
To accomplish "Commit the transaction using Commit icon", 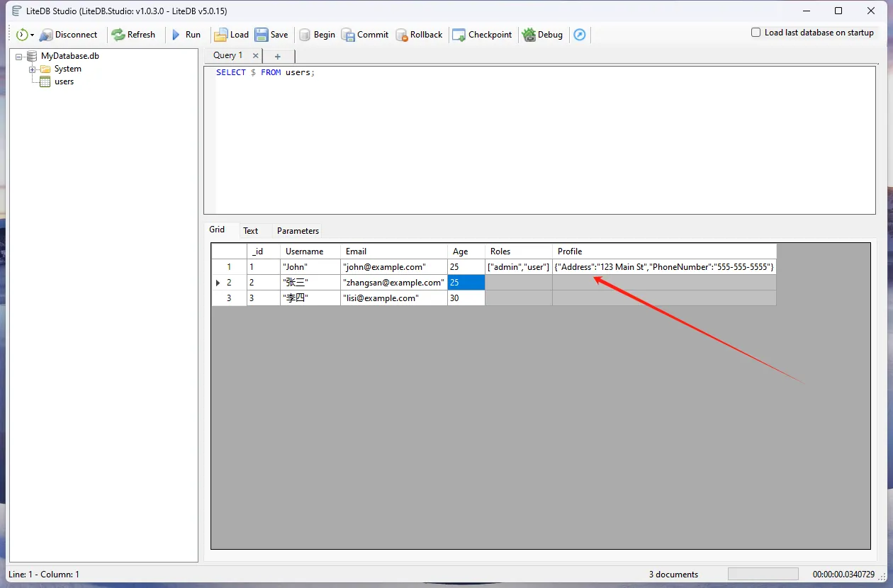I will tap(348, 35).
